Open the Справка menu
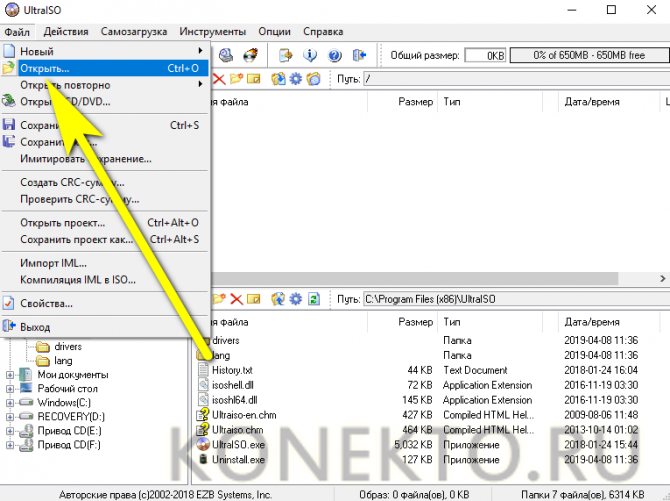 point(323,32)
